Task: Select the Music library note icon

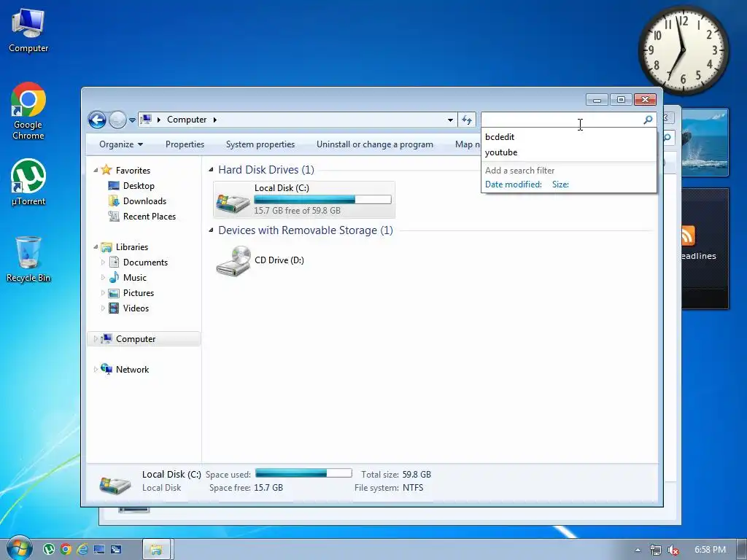Action: pyautogui.click(x=114, y=277)
